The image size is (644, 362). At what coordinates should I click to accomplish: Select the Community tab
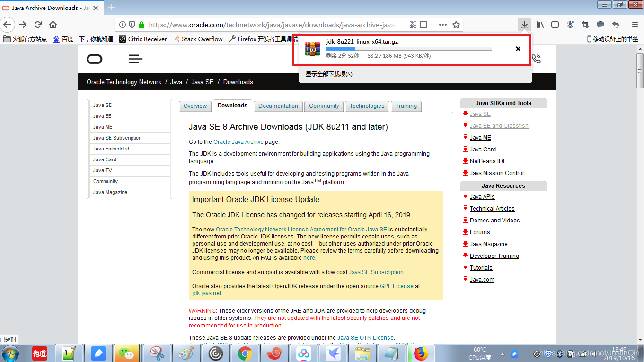pos(324,106)
